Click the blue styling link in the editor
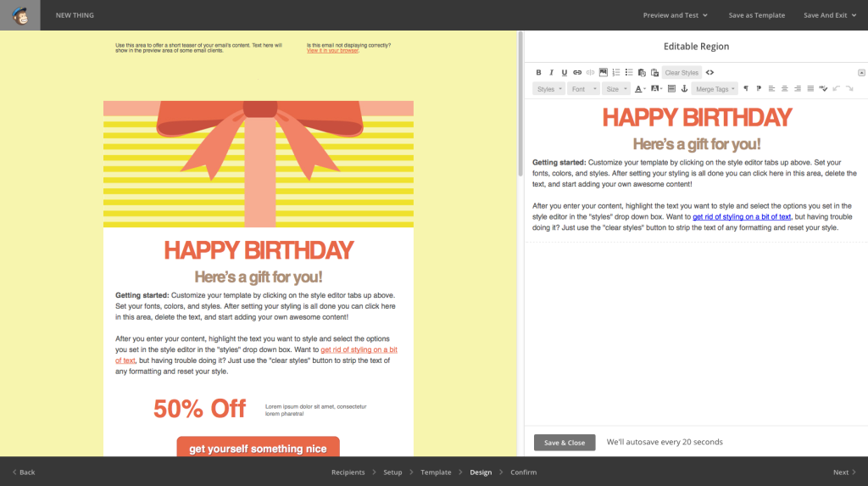 [741, 216]
